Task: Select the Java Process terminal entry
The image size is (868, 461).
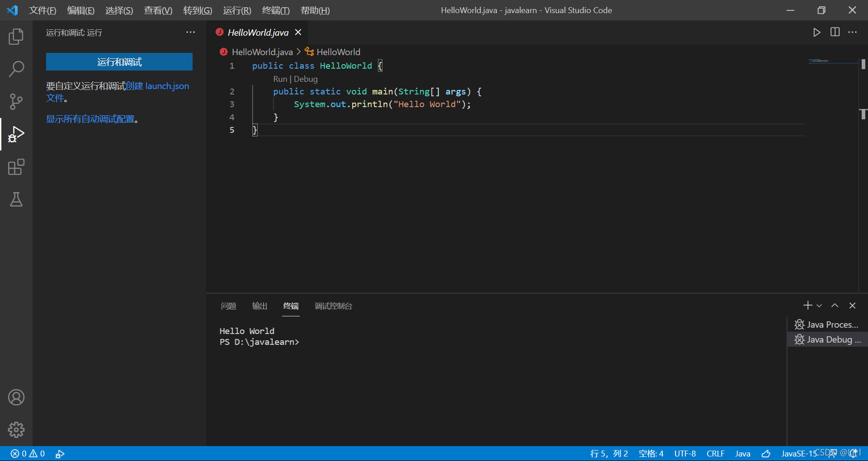Action: 827,325
